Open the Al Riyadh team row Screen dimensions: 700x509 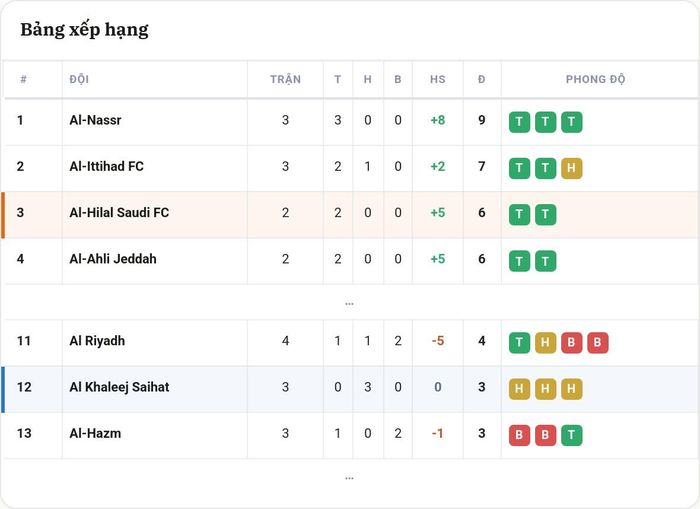350,343
